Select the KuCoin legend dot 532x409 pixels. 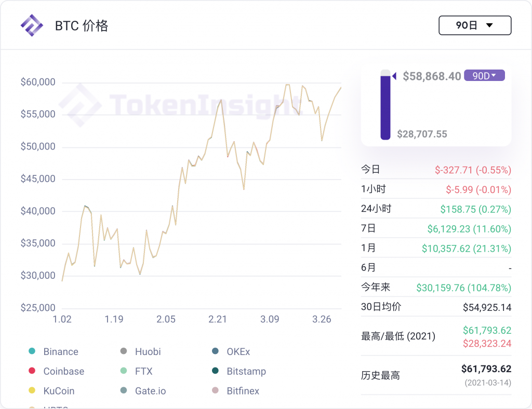coord(33,391)
